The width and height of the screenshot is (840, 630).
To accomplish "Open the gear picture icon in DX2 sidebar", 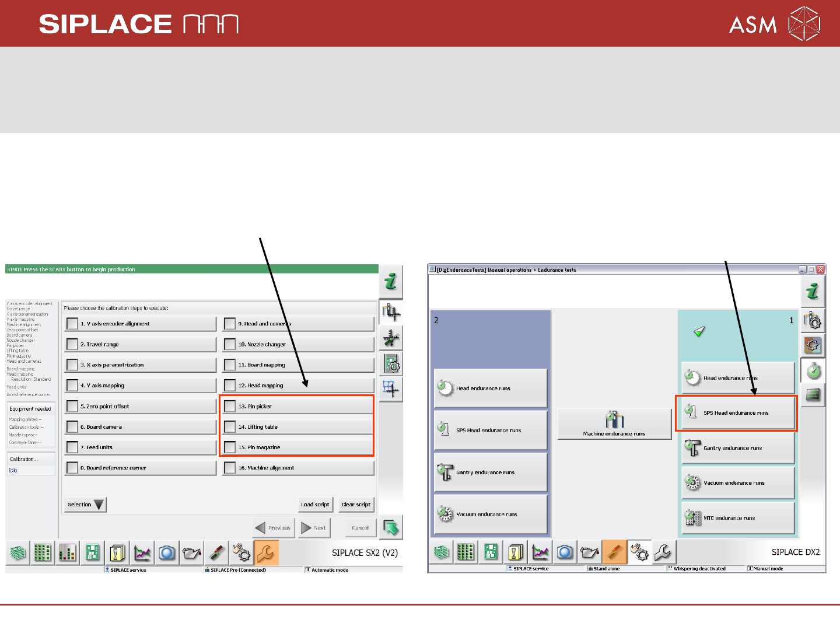I will click(813, 345).
